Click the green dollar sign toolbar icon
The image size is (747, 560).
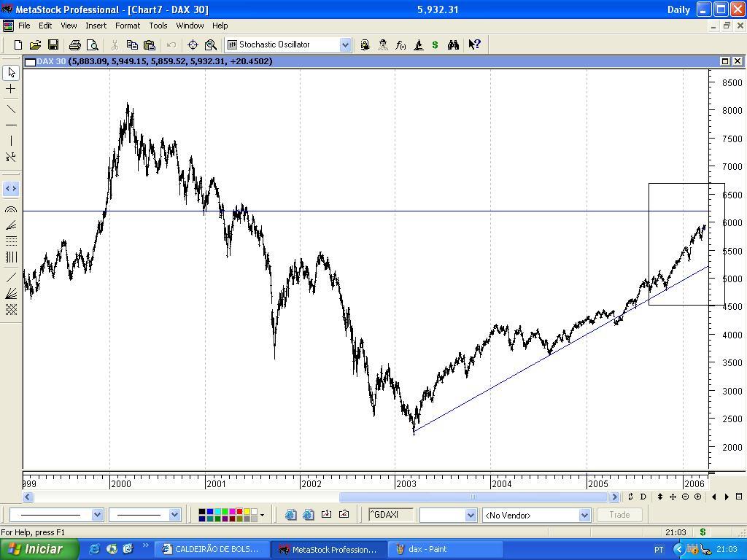(435, 44)
